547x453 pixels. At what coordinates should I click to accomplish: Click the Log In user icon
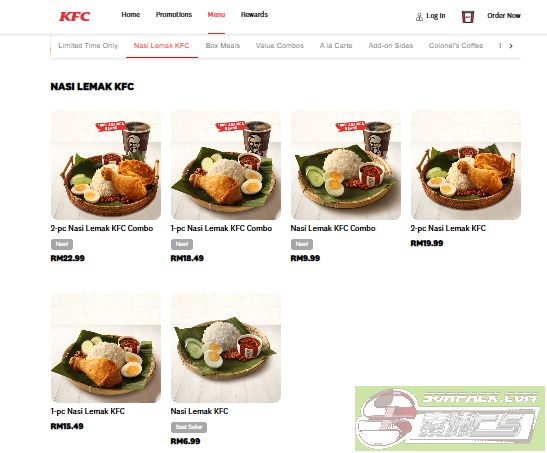tap(419, 16)
